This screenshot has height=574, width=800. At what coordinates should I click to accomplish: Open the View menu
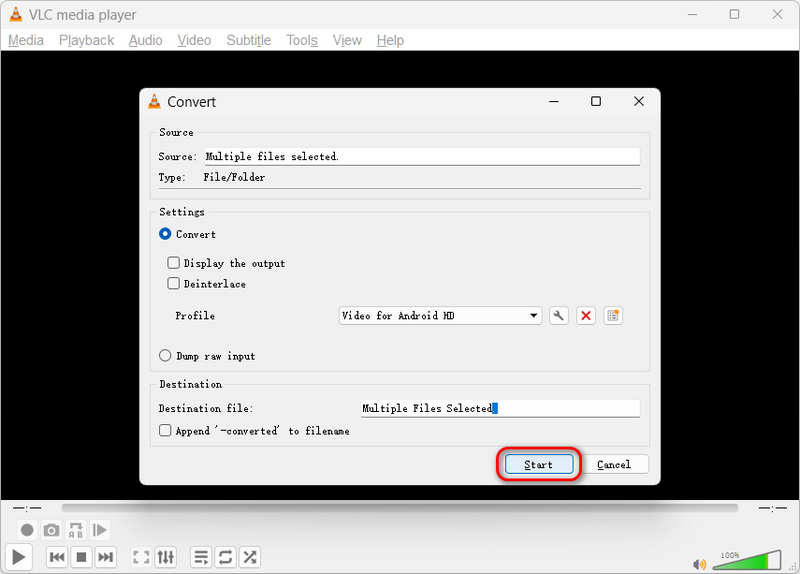pos(347,40)
